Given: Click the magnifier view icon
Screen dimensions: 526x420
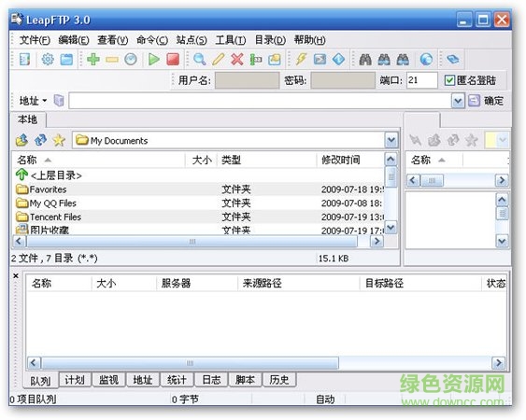Looking at the screenshot, I should tap(200, 60).
